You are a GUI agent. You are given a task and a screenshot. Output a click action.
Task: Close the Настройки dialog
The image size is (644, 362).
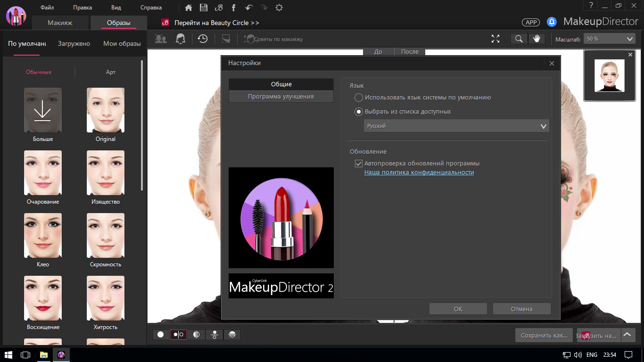pyautogui.click(x=552, y=63)
